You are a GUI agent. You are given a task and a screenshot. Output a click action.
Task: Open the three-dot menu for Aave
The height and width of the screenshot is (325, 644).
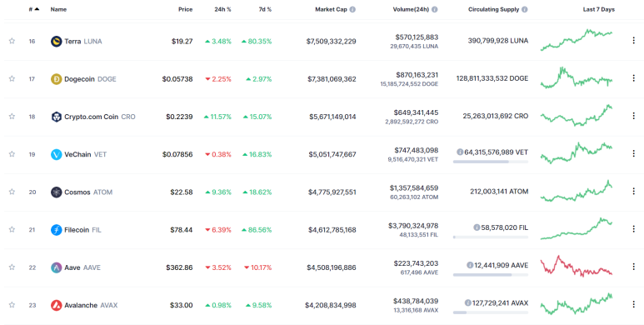(x=633, y=267)
